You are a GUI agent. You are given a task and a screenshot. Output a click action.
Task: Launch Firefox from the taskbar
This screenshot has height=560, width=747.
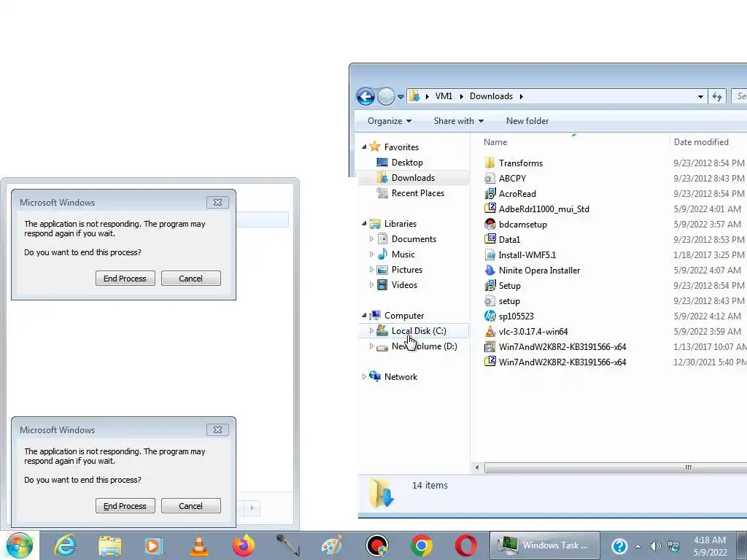pyautogui.click(x=244, y=545)
